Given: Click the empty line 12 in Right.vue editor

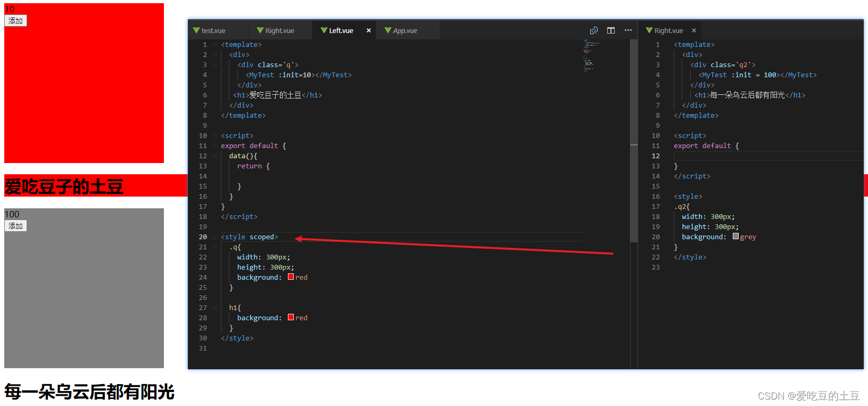Looking at the screenshot, I should click(x=768, y=156).
